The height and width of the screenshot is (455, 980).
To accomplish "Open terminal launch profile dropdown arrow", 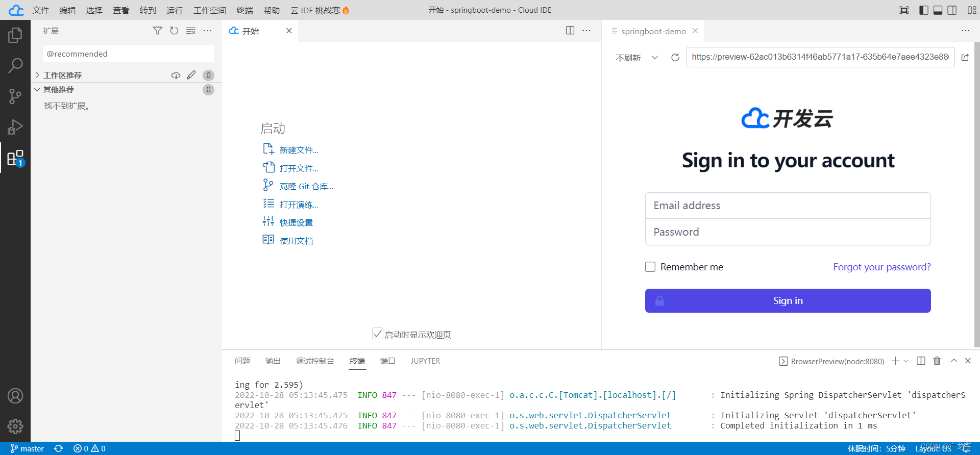I will pos(906,361).
